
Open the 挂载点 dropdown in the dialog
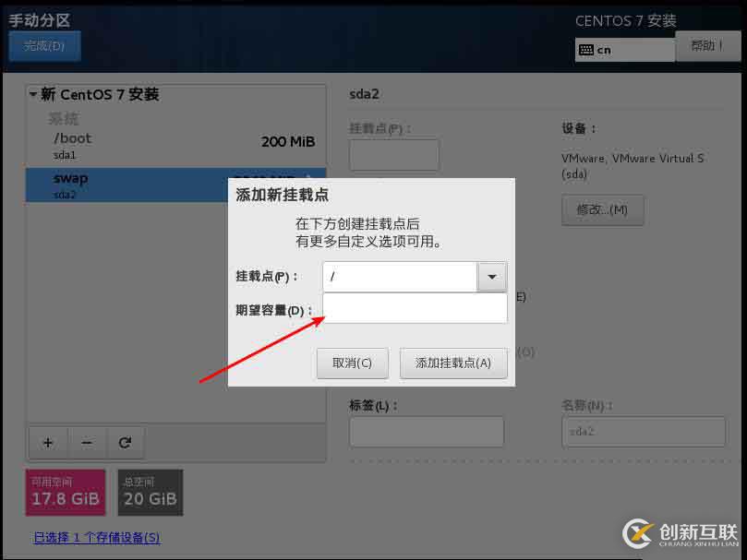coord(491,276)
